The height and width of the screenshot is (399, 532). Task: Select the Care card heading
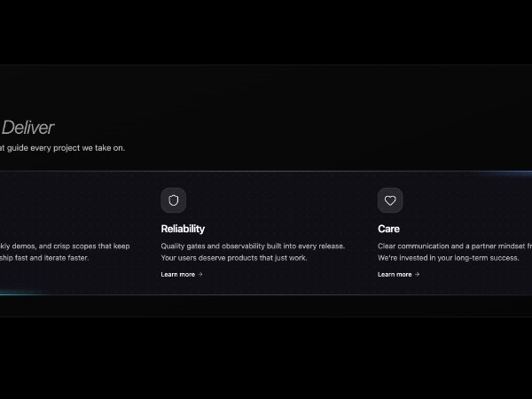(x=388, y=229)
